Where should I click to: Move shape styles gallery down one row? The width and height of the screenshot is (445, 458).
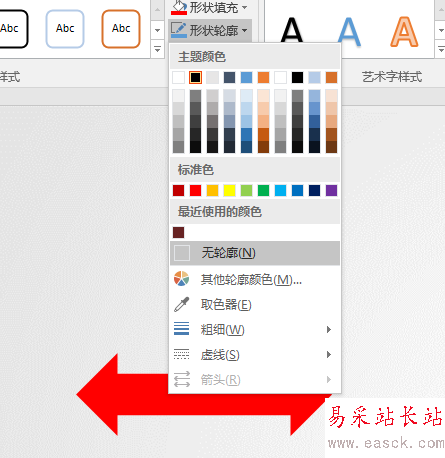pyautogui.click(x=157, y=30)
